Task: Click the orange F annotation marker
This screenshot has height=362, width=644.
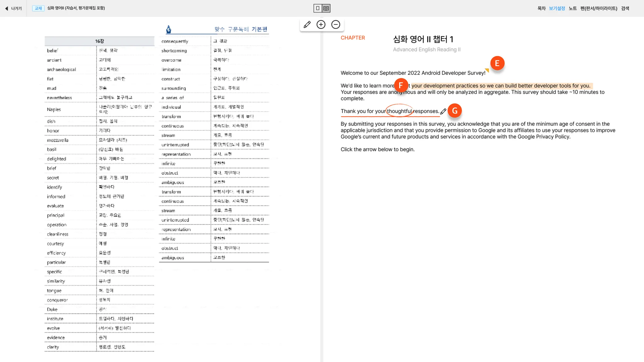Action: [x=401, y=85]
